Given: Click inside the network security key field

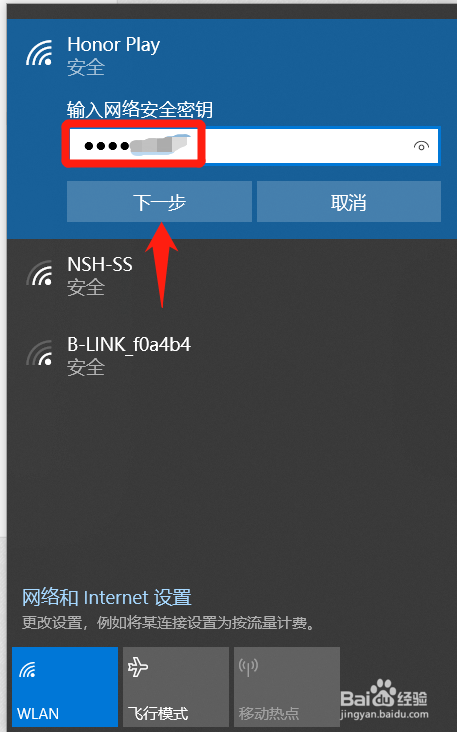Looking at the screenshot, I should click(253, 146).
